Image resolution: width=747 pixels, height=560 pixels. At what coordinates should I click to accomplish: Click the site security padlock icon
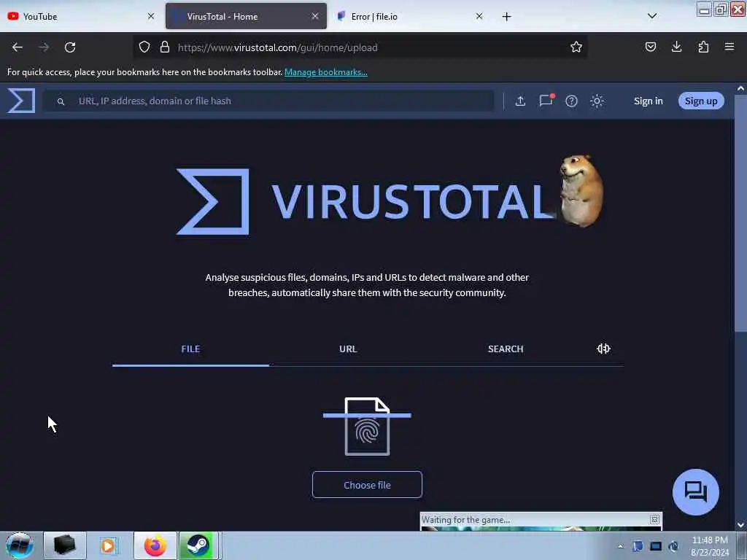[x=165, y=47]
